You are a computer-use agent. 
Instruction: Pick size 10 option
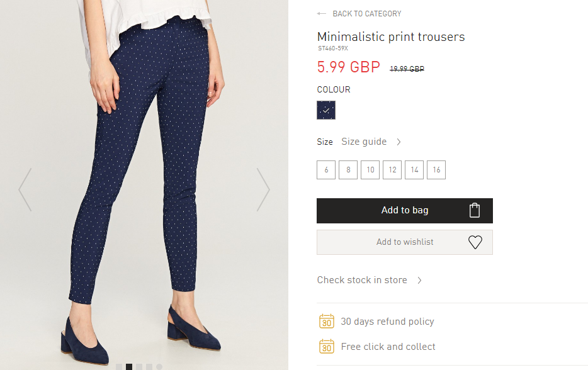(x=370, y=170)
